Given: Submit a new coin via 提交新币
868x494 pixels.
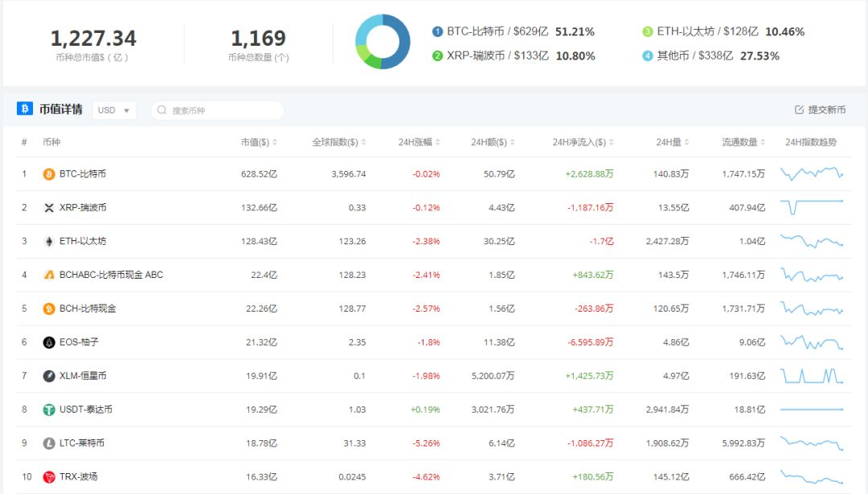Looking at the screenshot, I should [820, 109].
